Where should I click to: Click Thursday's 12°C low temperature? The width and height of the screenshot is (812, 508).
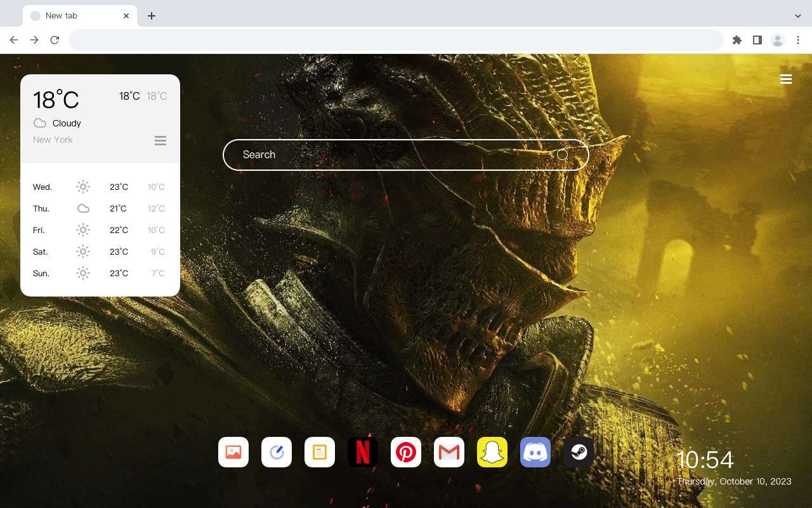(156, 208)
